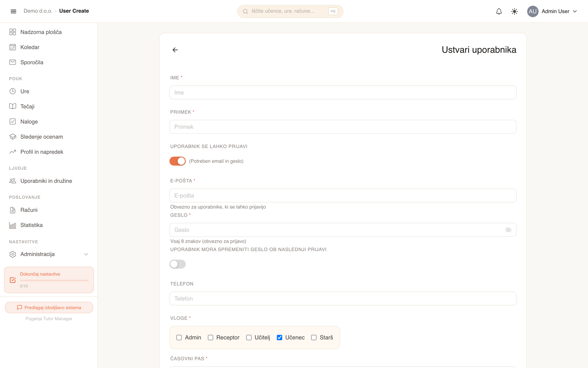
Task: Click the Nadzorna plošča dashboard icon
Action: (x=13, y=32)
